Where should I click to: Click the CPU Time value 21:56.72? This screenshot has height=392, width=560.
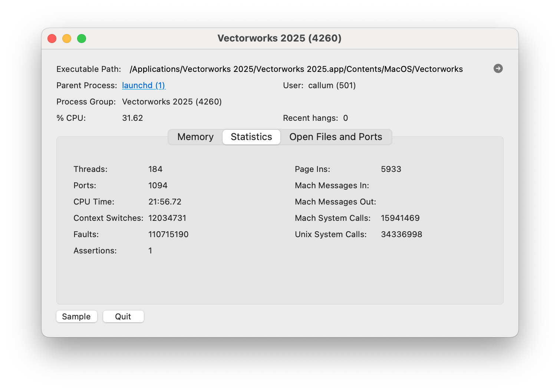(x=165, y=202)
